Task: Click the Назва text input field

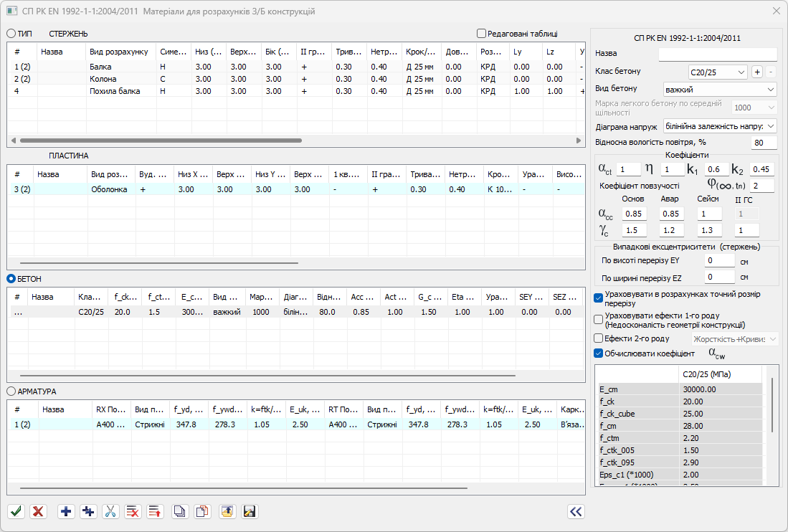Action: click(x=717, y=54)
